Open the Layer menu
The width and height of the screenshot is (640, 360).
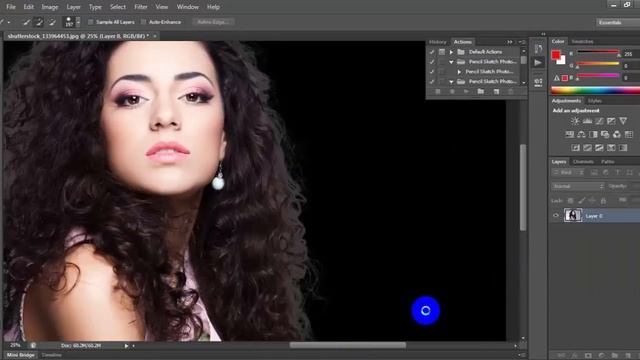[x=73, y=7]
